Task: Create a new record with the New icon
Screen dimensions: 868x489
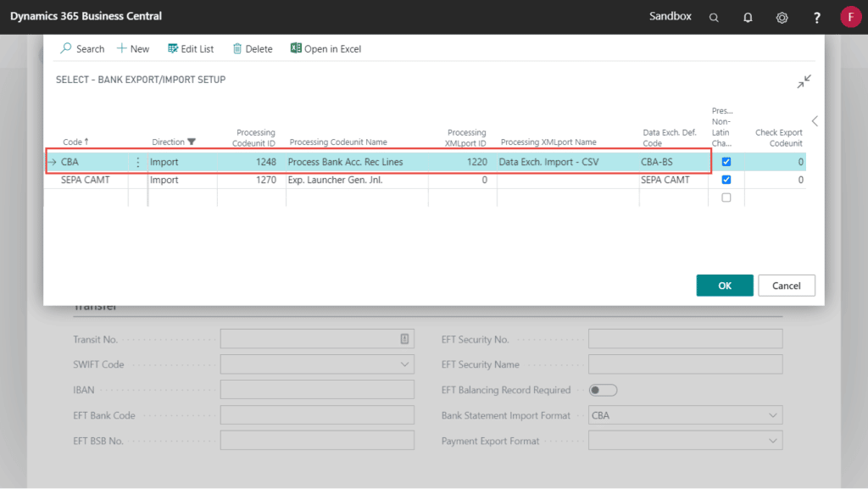Action: point(132,48)
